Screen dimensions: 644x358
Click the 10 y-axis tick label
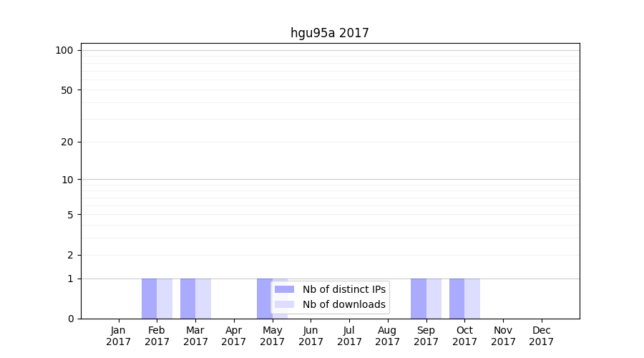(x=67, y=180)
